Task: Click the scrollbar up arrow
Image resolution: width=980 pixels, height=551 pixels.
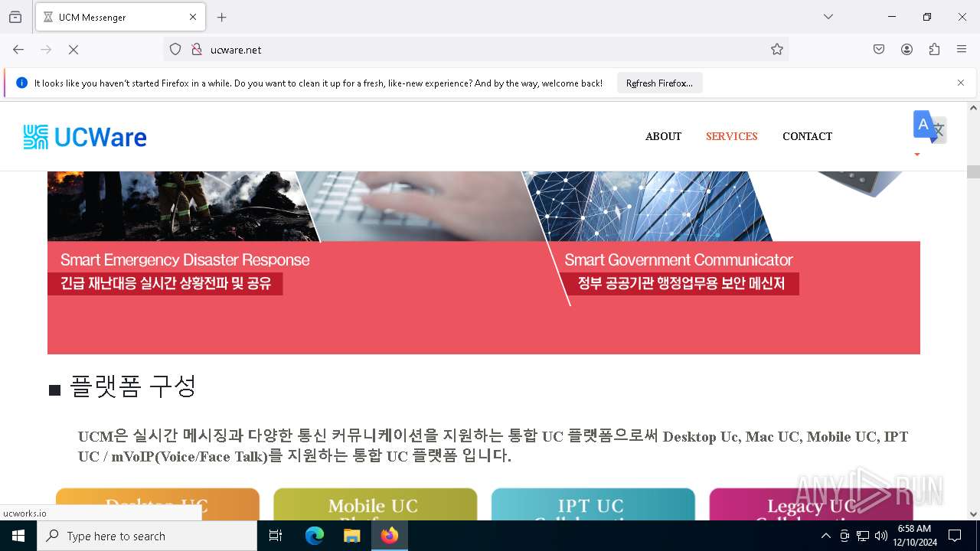Action: coord(973,108)
